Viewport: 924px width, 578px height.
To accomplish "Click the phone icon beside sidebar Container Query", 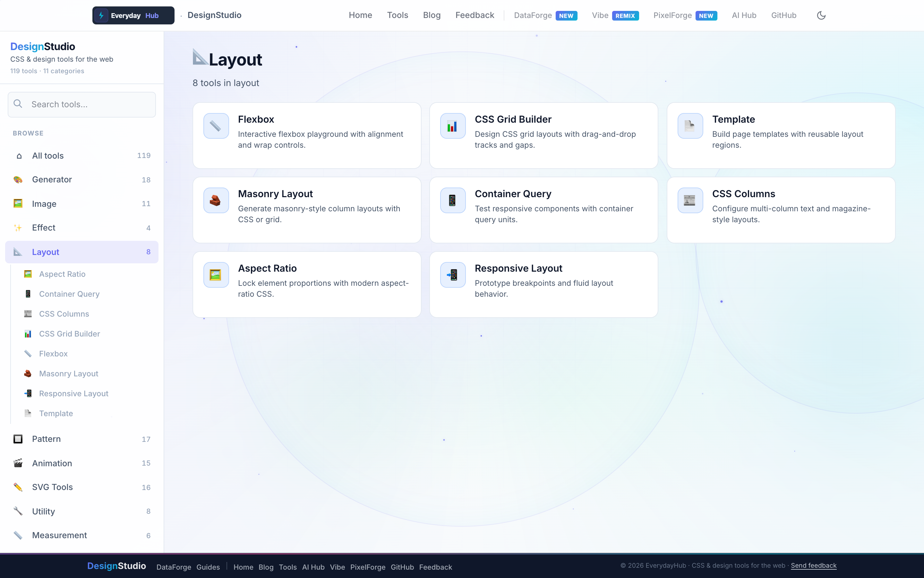I will pyautogui.click(x=28, y=294).
